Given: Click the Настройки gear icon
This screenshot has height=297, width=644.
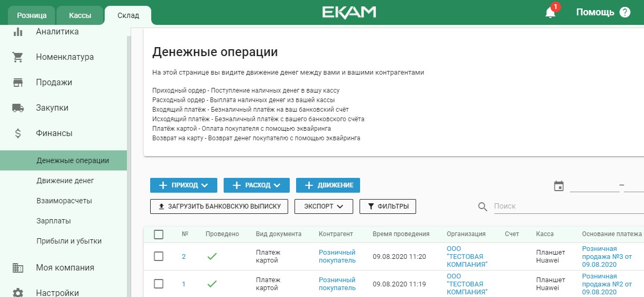Looking at the screenshot, I should click(18, 293).
